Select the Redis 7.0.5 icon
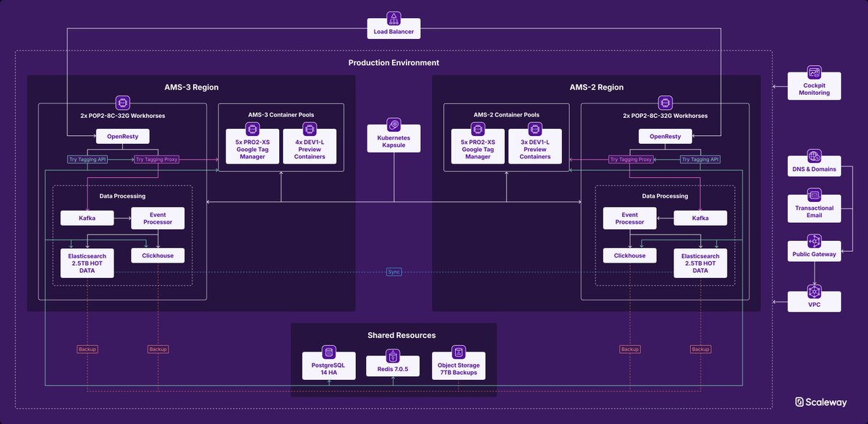Image resolution: width=868 pixels, height=424 pixels. point(393,357)
